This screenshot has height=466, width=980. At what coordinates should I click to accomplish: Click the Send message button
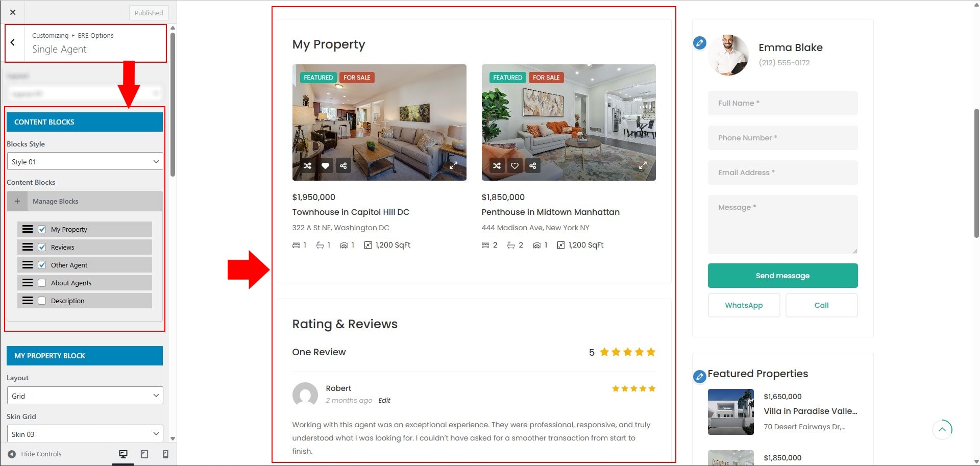[x=782, y=276]
